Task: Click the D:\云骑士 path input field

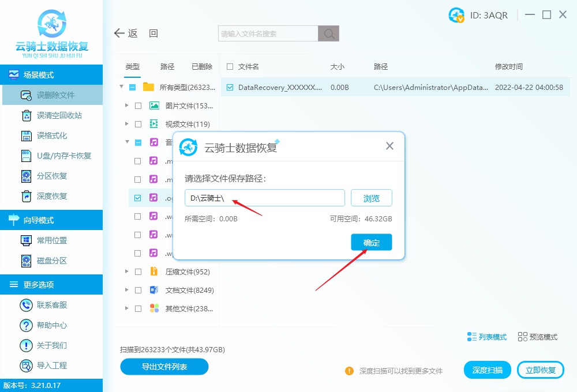Action: coord(264,198)
